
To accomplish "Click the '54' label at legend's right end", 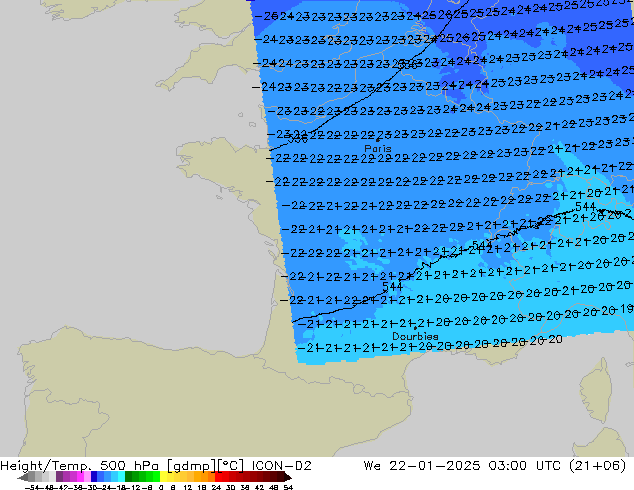I will pos(288,487).
